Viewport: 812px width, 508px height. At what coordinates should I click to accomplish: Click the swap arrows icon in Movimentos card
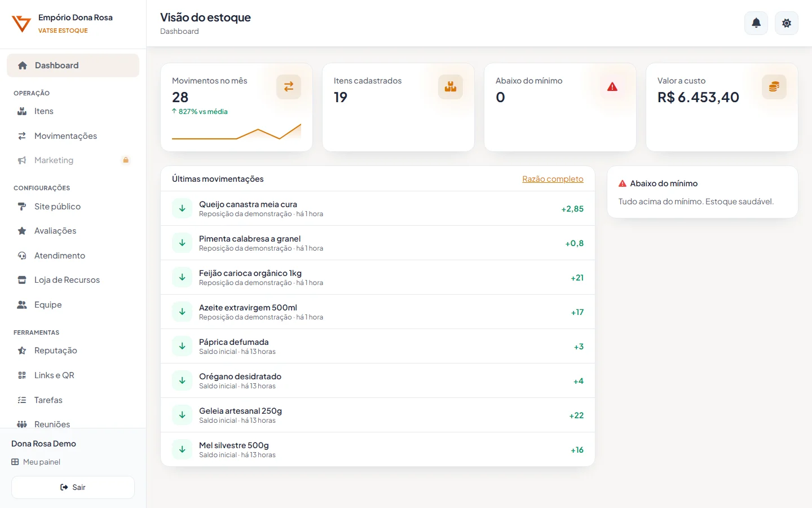[289, 87]
